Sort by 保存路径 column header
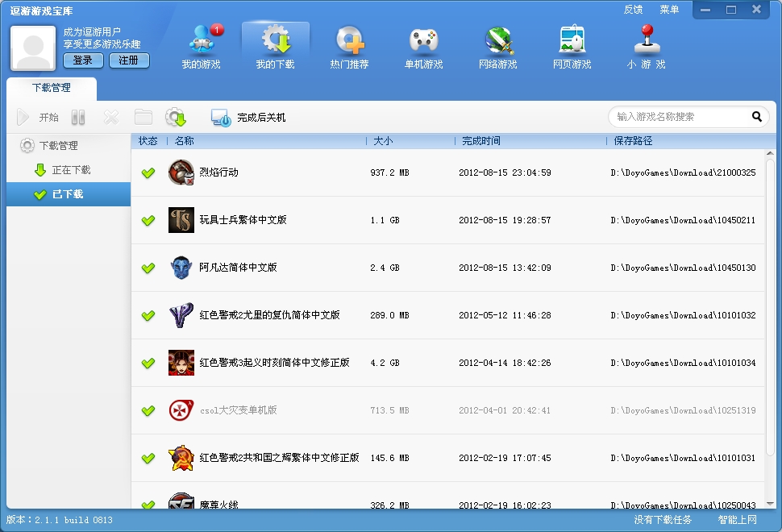The width and height of the screenshot is (782, 532). [633, 141]
